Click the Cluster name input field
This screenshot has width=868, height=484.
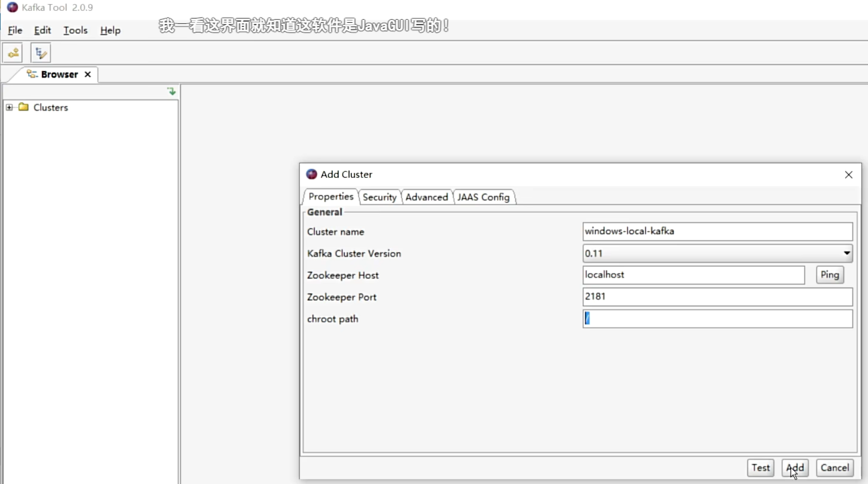coord(718,231)
